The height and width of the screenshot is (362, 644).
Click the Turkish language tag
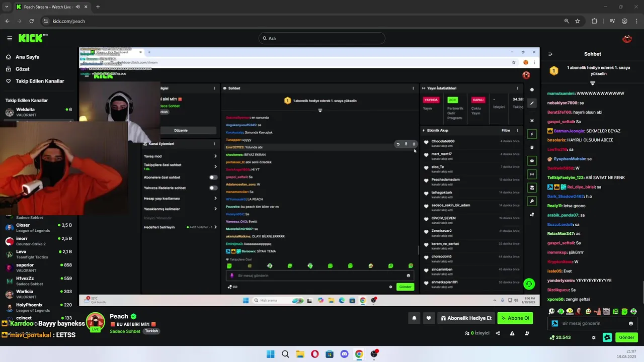pyautogui.click(x=151, y=331)
